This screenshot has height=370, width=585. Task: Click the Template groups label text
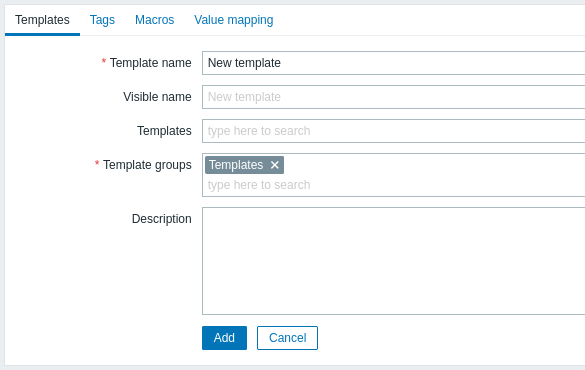click(x=147, y=165)
